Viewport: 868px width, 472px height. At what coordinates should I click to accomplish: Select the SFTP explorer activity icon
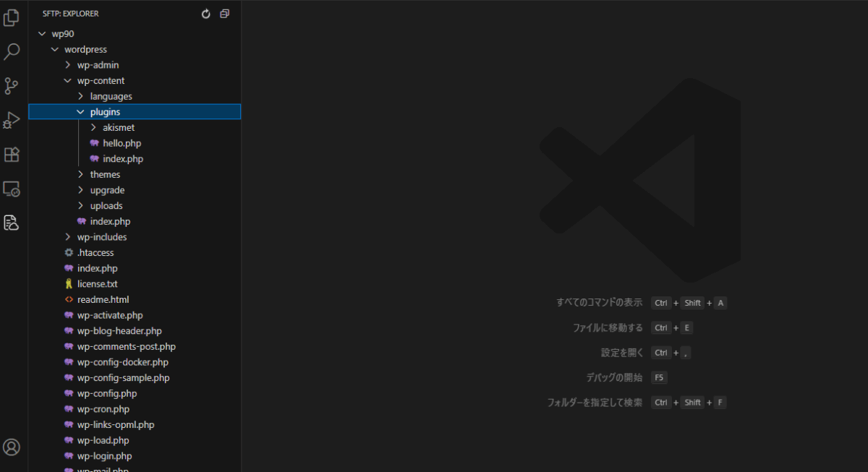coord(11,223)
